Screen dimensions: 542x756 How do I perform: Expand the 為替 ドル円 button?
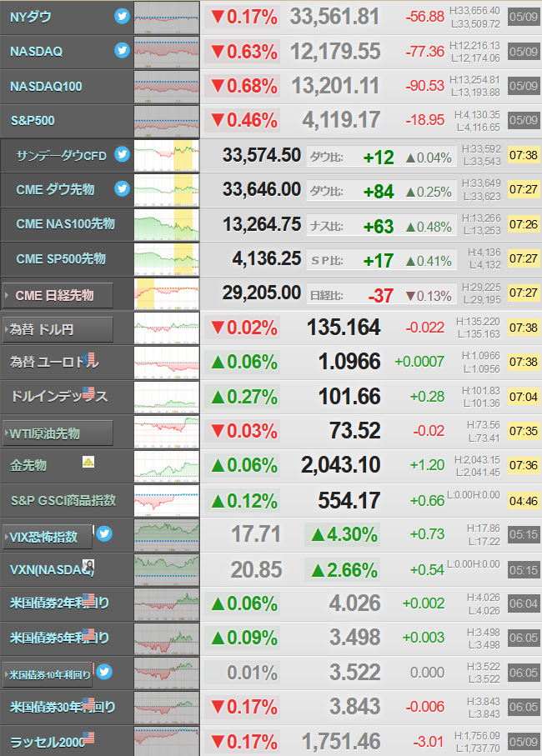click(x=58, y=330)
